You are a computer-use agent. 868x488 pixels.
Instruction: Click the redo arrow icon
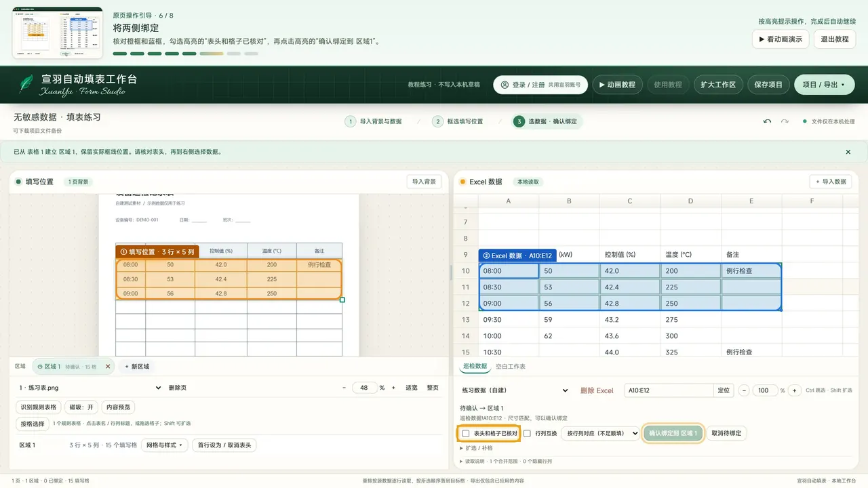click(785, 121)
